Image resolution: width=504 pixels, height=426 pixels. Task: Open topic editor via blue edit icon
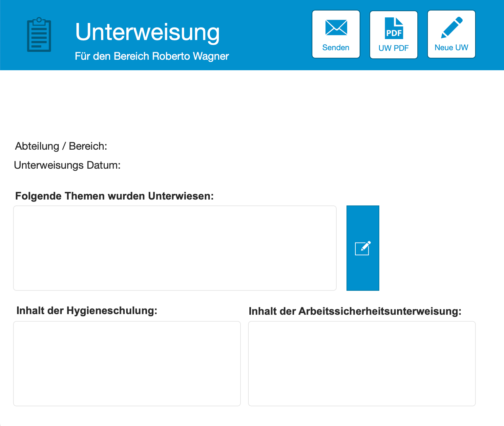tap(363, 248)
